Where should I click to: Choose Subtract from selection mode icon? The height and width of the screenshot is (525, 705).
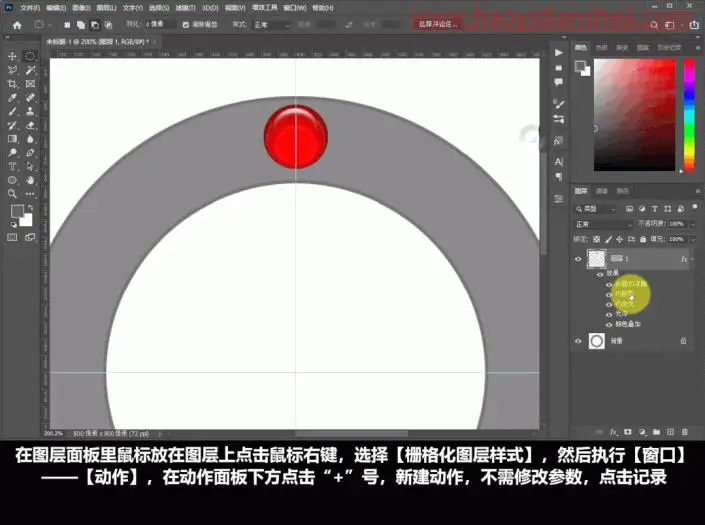click(95, 25)
